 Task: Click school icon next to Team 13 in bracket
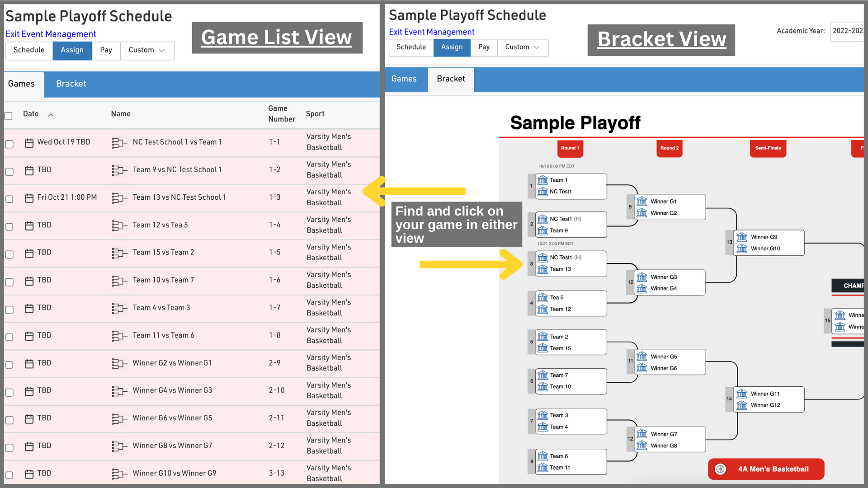pos(542,269)
